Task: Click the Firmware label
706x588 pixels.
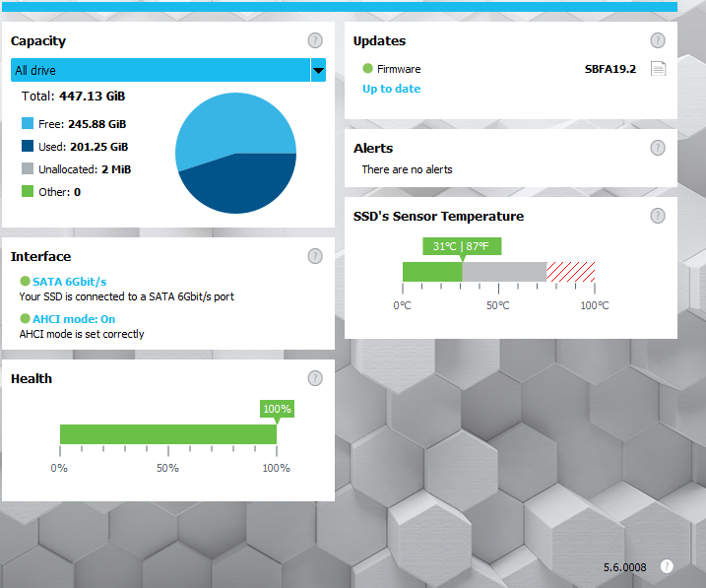Action: click(x=399, y=69)
